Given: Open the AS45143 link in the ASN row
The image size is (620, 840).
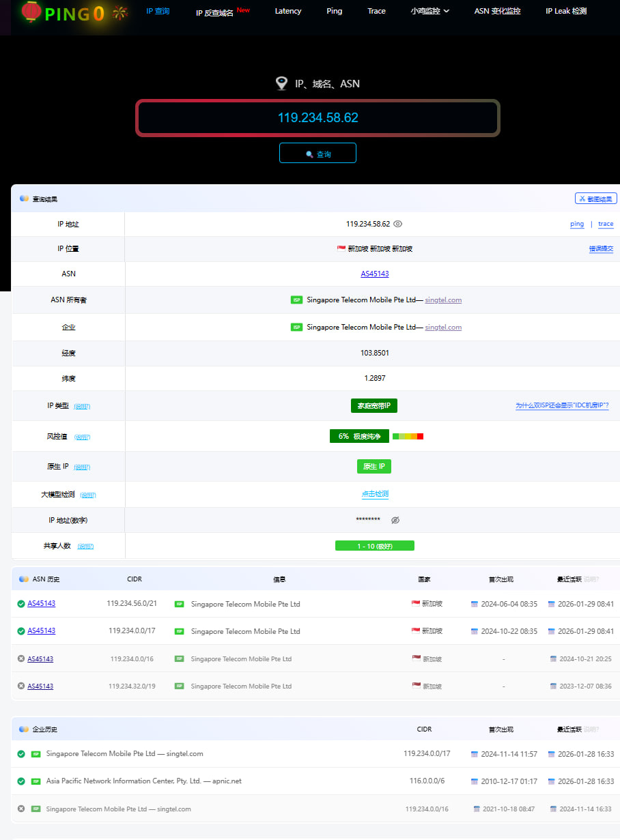Looking at the screenshot, I should (375, 274).
